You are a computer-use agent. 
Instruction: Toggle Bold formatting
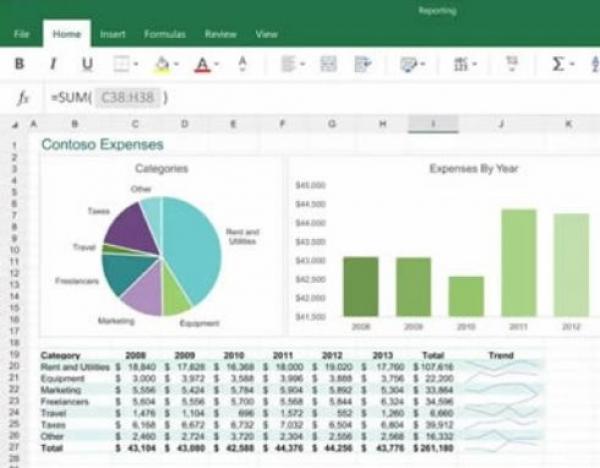pyautogui.click(x=19, y=64)
